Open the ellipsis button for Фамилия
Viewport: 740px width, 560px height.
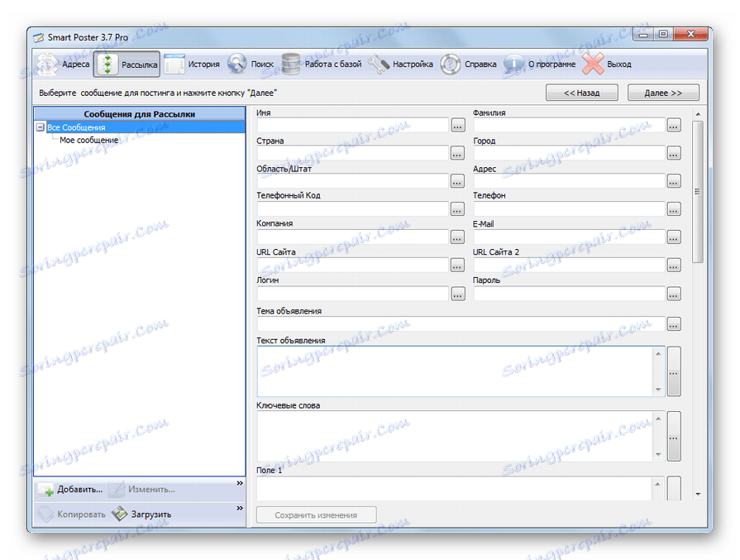pyautogui.click(x=674, y=125)
